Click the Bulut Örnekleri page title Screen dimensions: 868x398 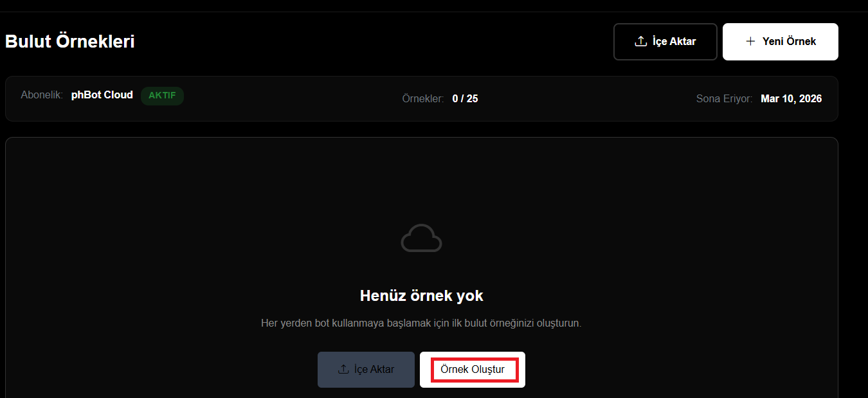[69, 42]
